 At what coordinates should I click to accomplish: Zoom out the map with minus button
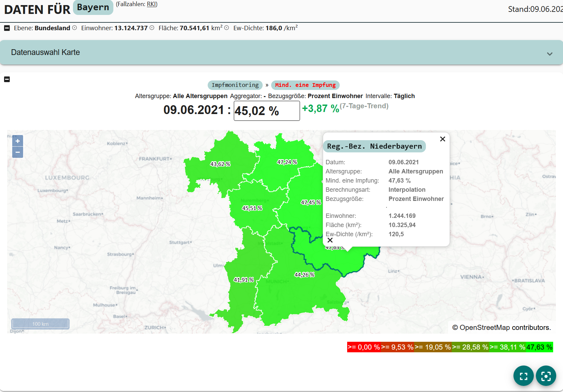[18, 152]
